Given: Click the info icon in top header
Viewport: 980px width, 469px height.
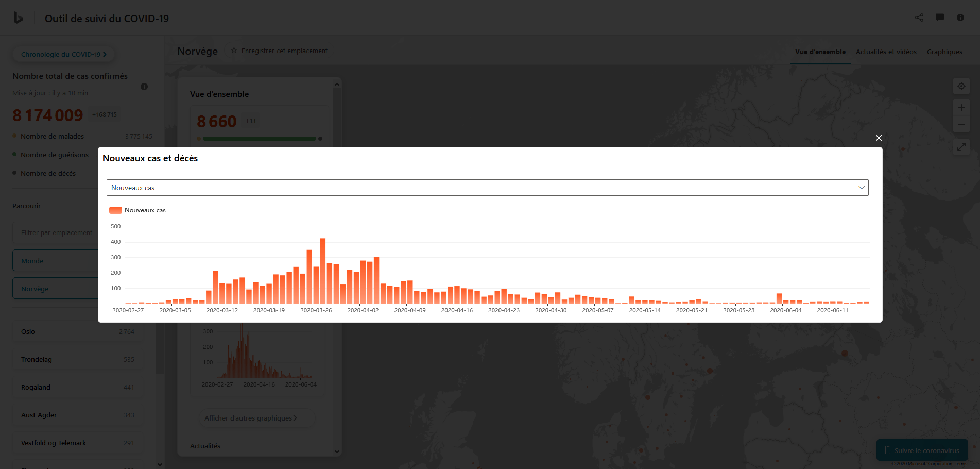Looking at the screenshot, I should tap(960, 18).
